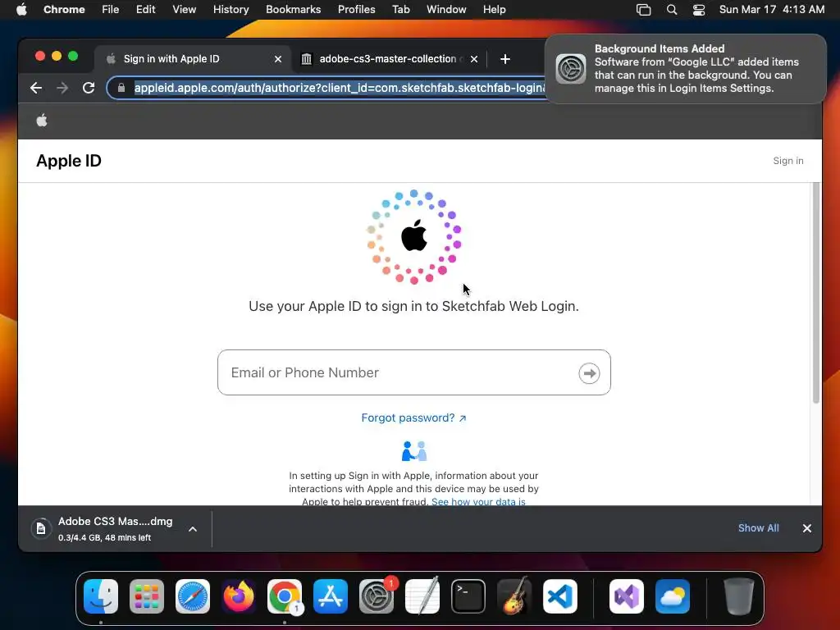Viewport: 840px width, 630px height.
Task: Open Finder from the Dock
Action: (x=101, y=596)
